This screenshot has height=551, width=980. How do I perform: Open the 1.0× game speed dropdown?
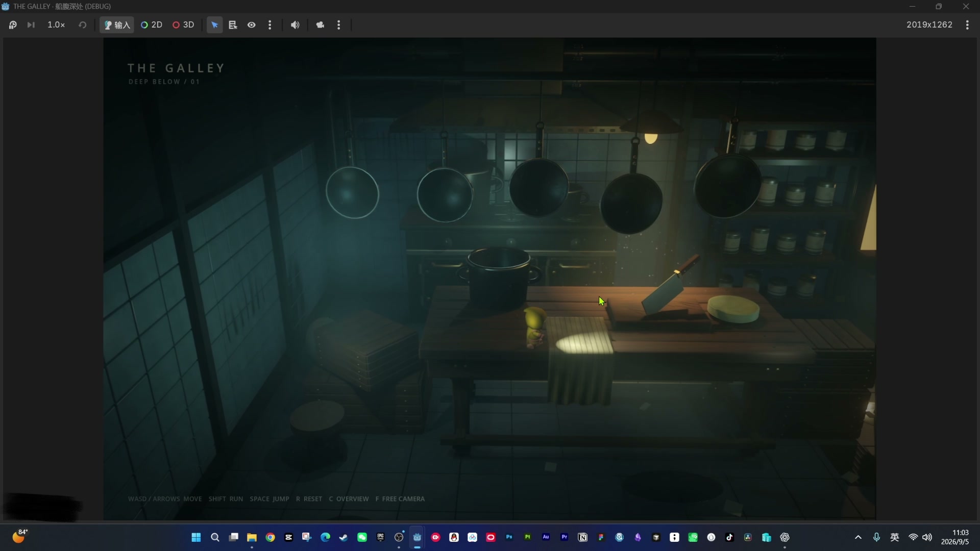(x=56, y=24)
